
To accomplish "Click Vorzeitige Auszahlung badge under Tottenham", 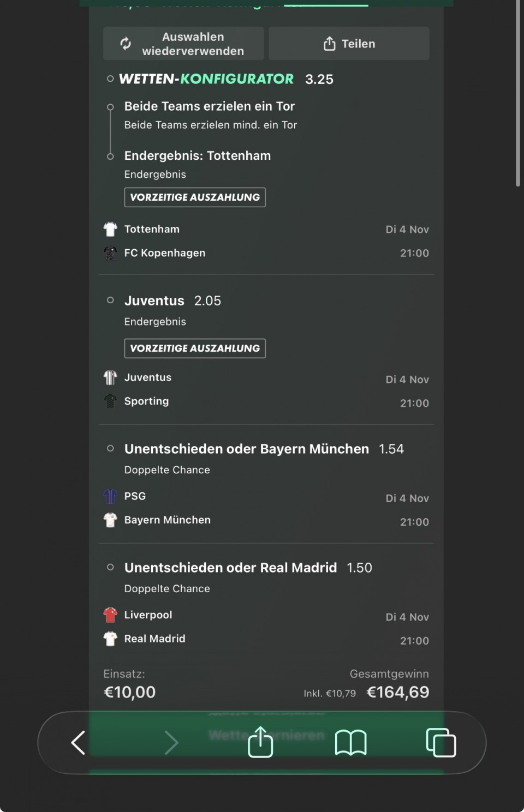I will (195, 197).
